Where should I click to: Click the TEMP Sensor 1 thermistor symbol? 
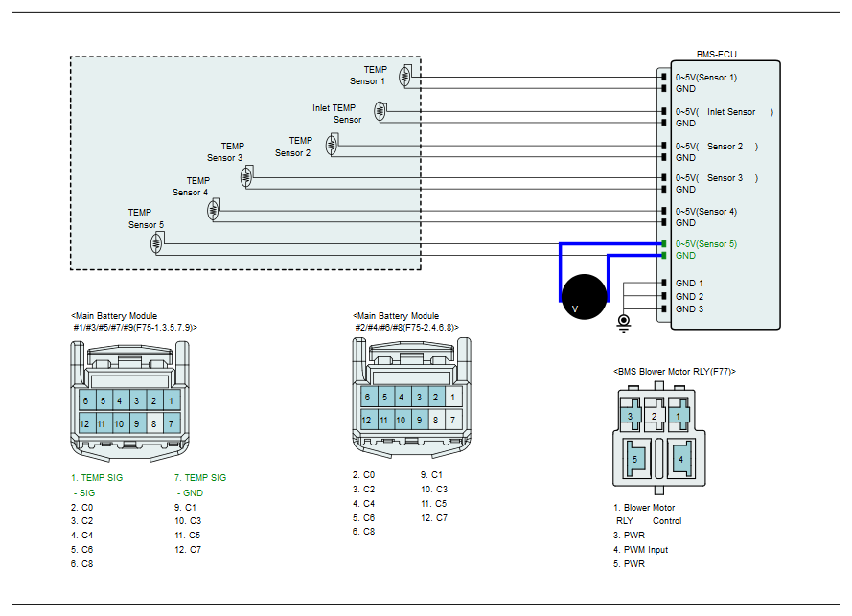coord(404,77)
